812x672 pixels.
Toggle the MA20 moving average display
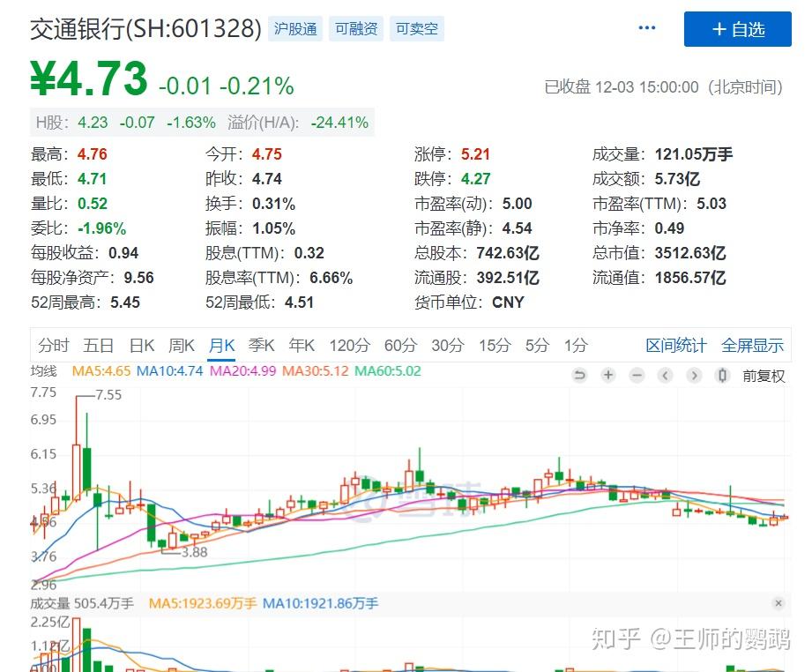tap(230, 371)
